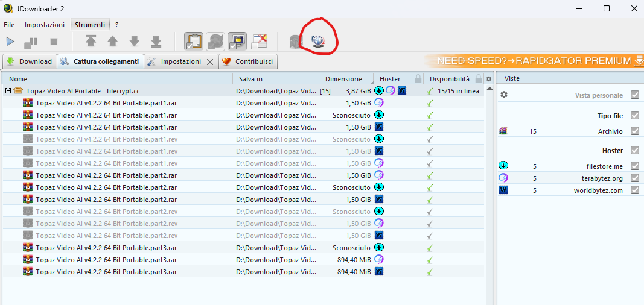The width and height of the screenshot is (644, 305).
Task: Move selection to bottom of list
Action: click(156, 42)
